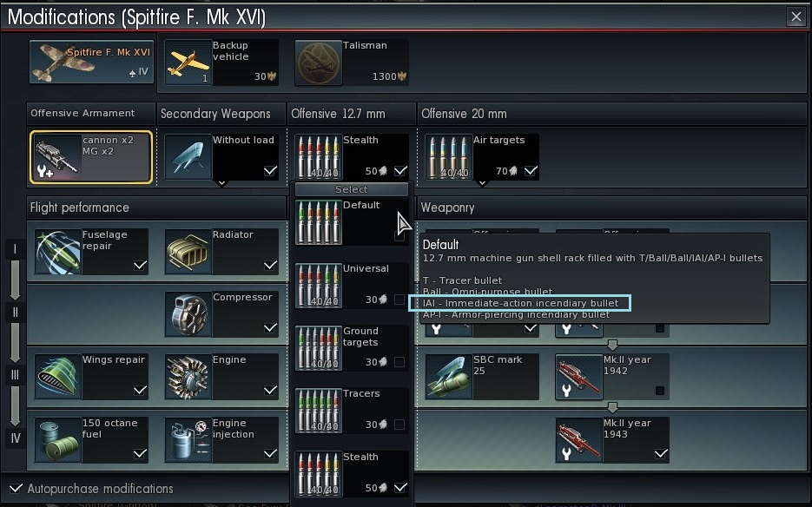Screen dimensions: 812x507
Task: Open the Spitfire F. Mk XVI thumbnail
Action: point(92,63)
